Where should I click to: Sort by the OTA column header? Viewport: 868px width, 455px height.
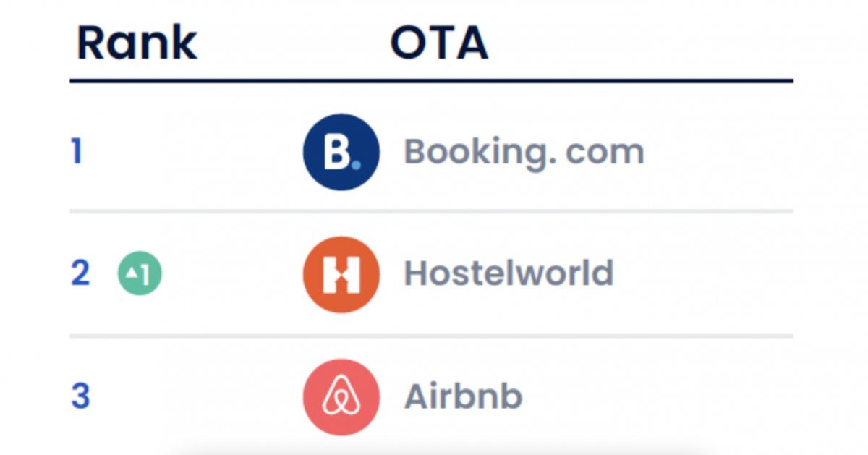(439, 43)
